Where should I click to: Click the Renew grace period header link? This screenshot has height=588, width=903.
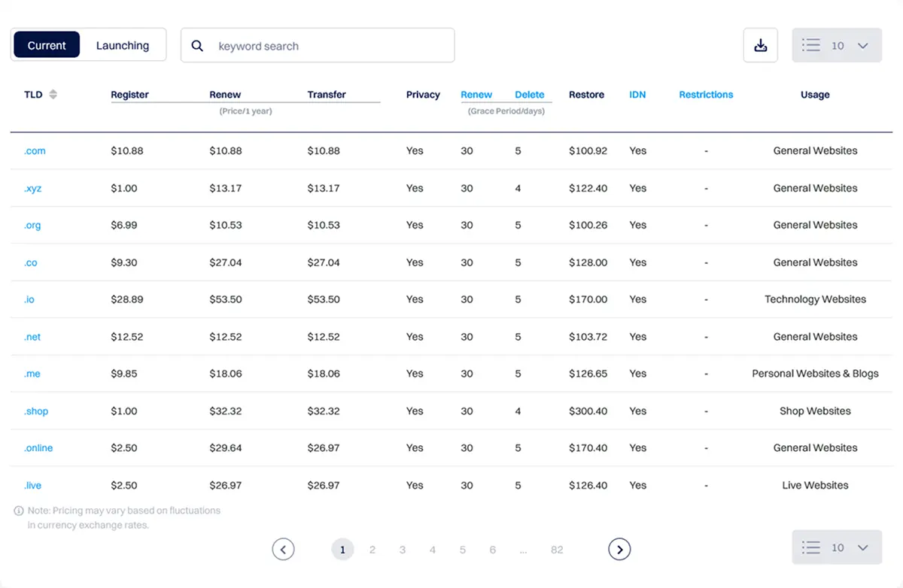[x=476, y=95]
